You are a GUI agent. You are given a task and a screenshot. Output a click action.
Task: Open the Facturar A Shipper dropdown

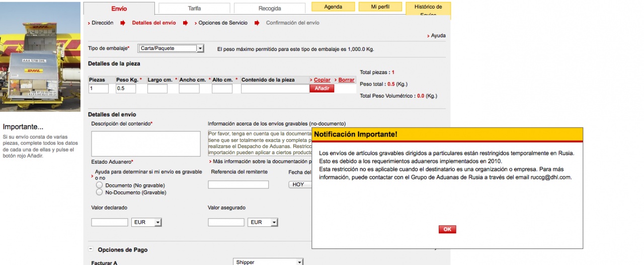pyautogui.click(x=269, y=262)
